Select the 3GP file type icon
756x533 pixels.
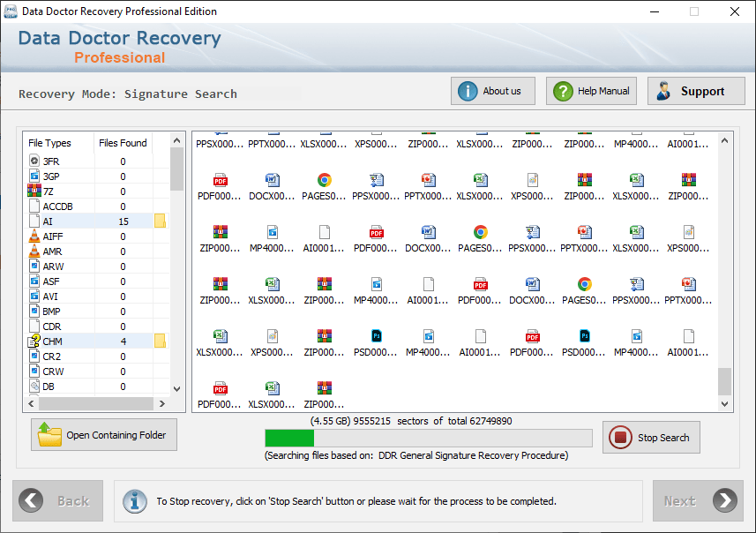[34, 176]
